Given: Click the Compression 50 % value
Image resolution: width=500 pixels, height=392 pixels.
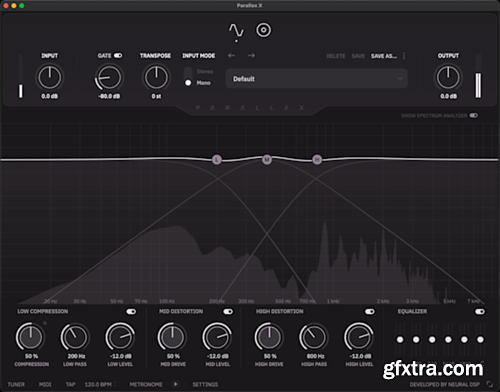Looking at the screenshot, I should click(x=32, y=356).
